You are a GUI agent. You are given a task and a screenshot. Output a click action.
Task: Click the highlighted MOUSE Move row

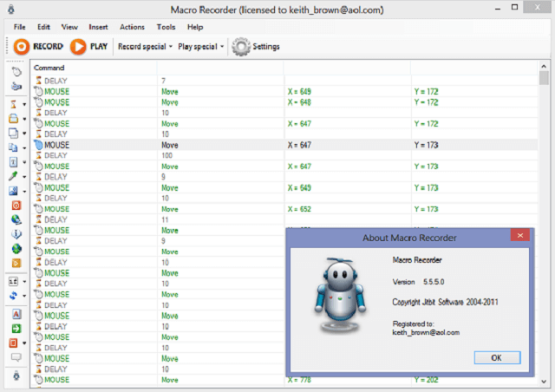coord(284,145)
